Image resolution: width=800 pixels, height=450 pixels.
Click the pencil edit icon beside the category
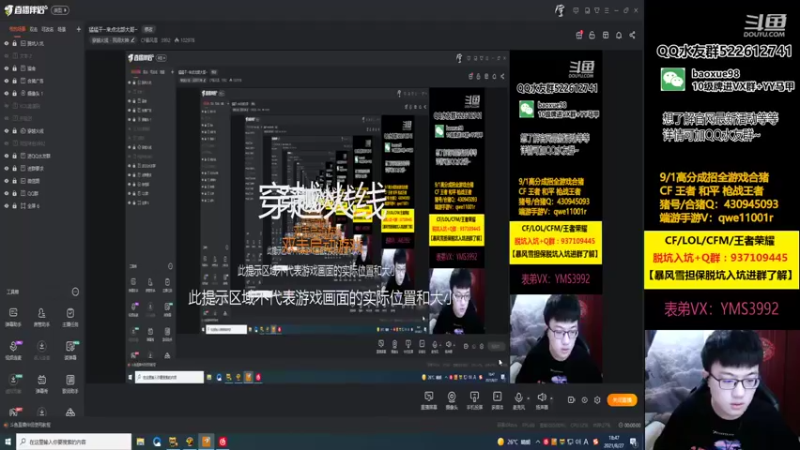[133, 40]
